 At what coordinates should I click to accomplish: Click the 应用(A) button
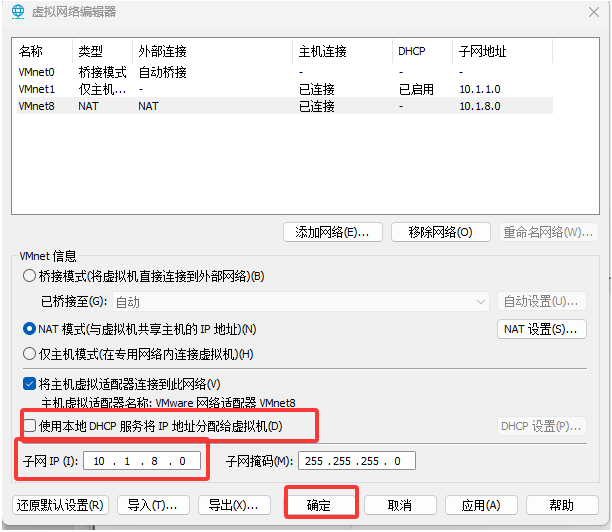point(481,505)
